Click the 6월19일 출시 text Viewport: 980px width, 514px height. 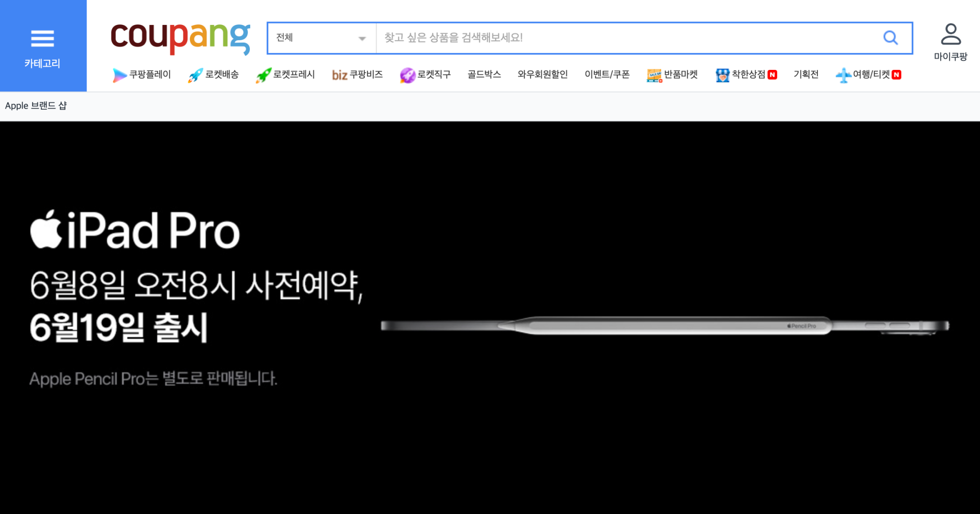click(119, 327)
